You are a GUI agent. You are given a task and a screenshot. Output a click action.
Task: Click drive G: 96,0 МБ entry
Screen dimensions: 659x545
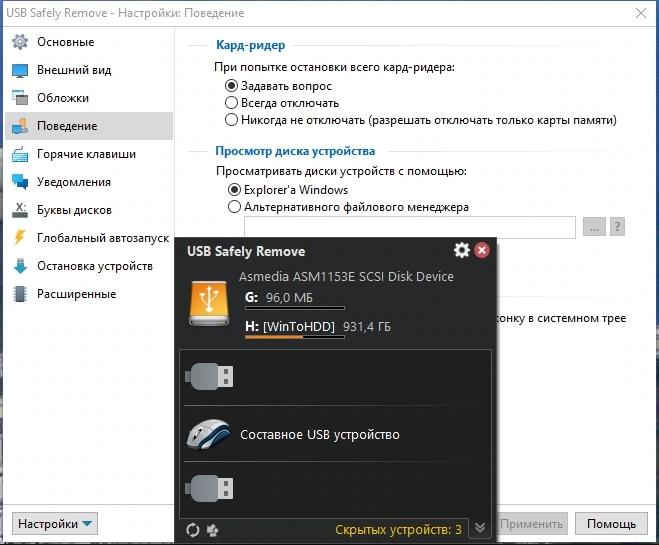coord(279,298)
